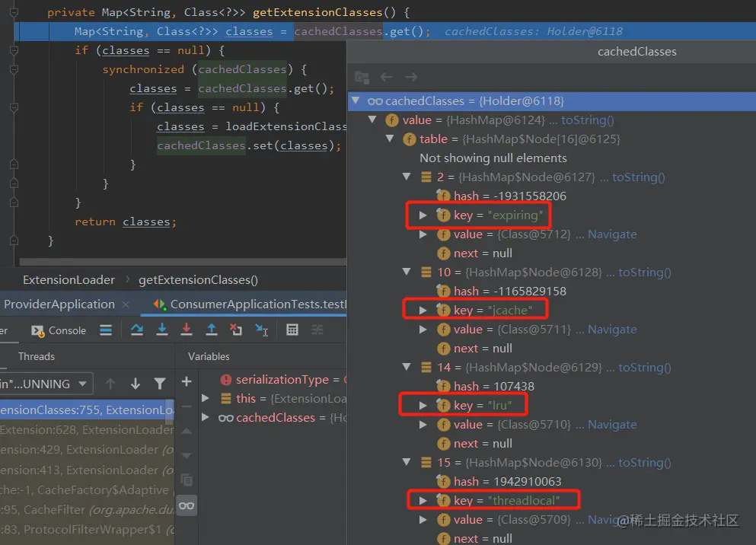Image resolution: width=756 pixels, height=545 pixels.
Task: Open the Evaluate Expression calculator icon
Action: pyautogui.click(x=292, y=330)
